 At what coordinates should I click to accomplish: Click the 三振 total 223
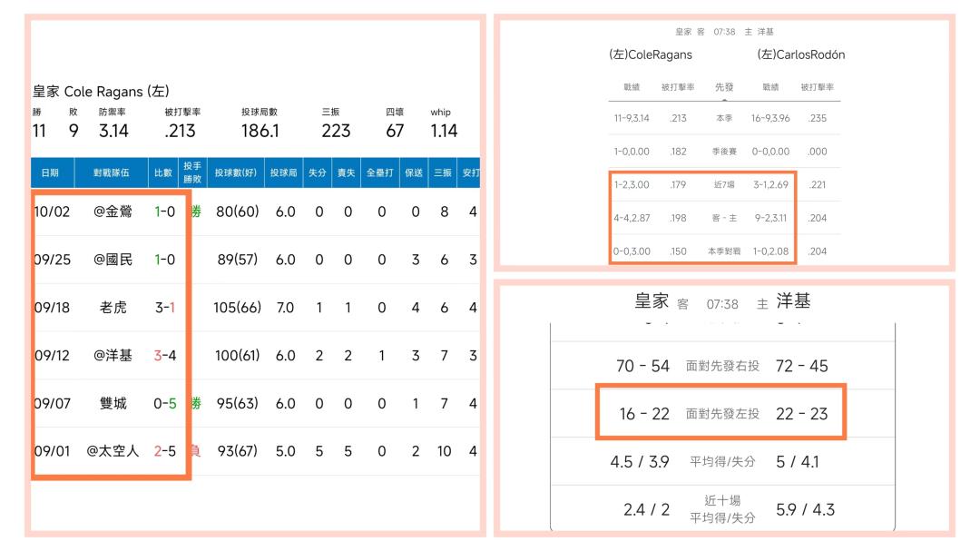point(337,131)
